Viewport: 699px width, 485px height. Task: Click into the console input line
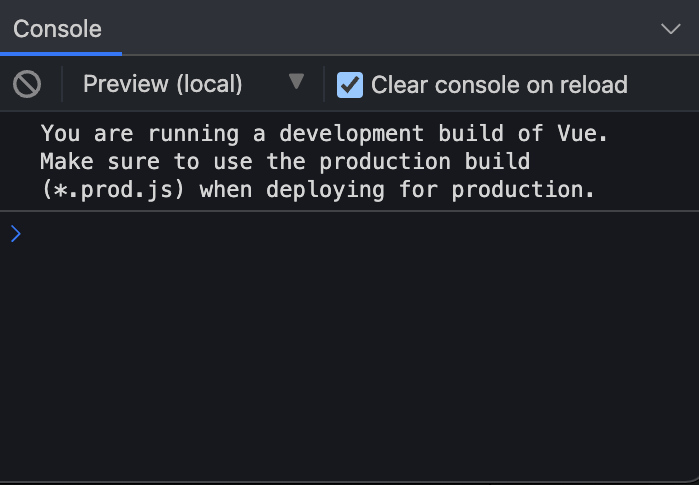[x=350, y=234]
